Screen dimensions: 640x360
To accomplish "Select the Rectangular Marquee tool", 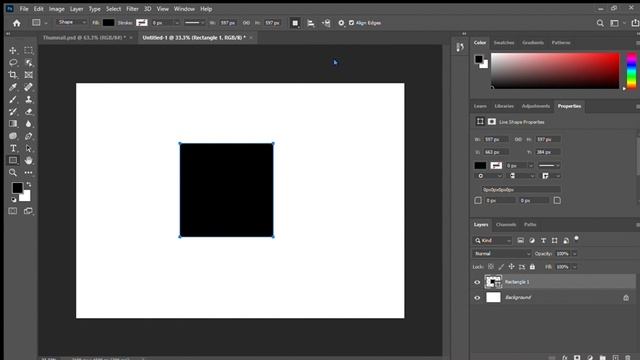I will (x=28, y=50).
